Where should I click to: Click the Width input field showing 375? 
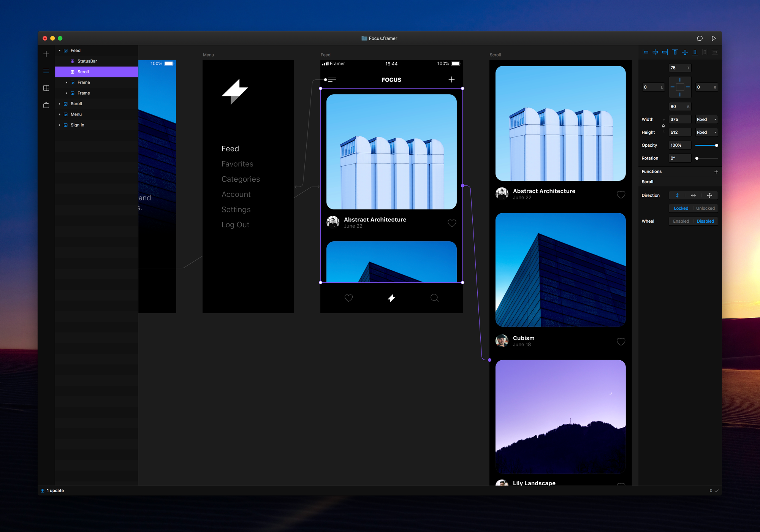[x=679, y=119]
